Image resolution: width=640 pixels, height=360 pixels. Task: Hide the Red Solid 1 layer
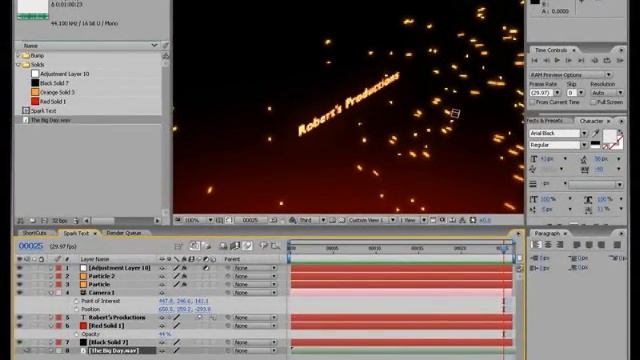19,326
